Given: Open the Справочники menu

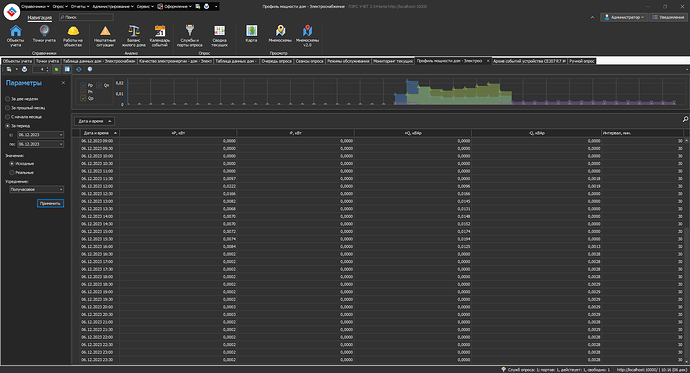Looking at the screenshot, I should pyautogui.click(x=35, y=6).
